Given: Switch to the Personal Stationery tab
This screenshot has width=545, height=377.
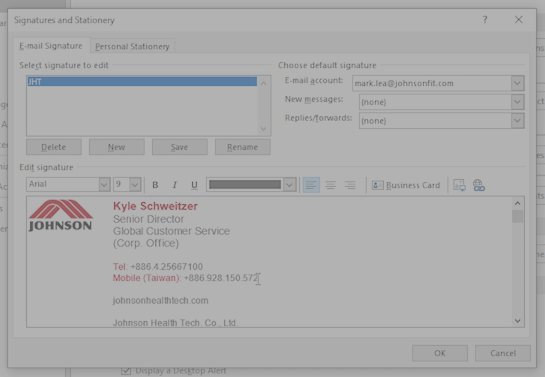Looking at the screenshot, I should point(132,46).
